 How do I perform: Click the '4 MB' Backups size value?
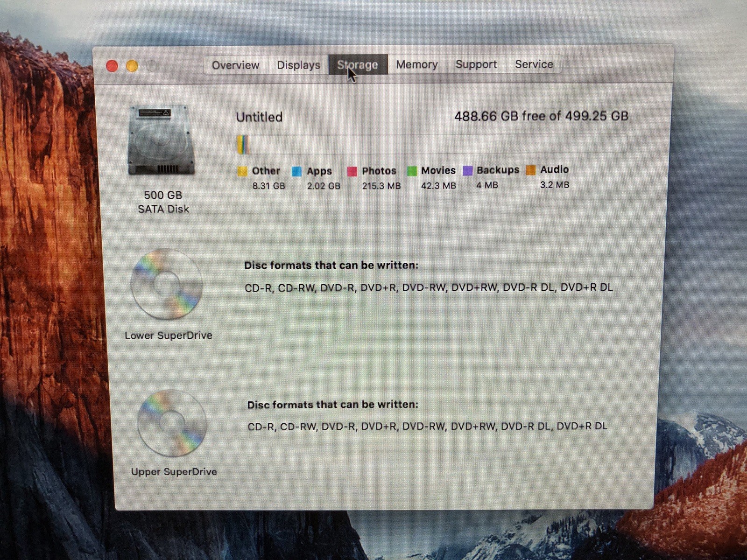click(x=487, y=185)
